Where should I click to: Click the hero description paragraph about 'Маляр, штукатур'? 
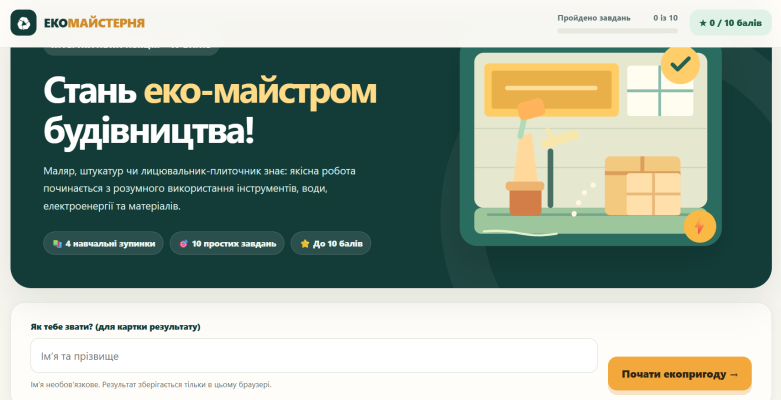tap(200, 189)
